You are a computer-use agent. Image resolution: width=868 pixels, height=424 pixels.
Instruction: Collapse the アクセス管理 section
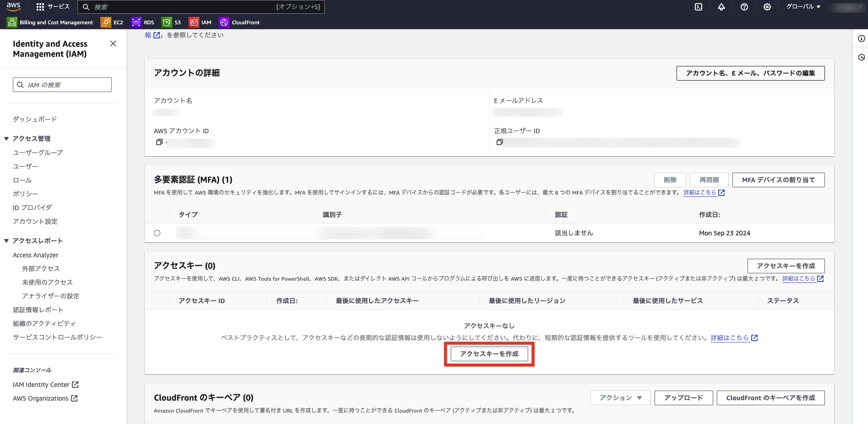coord(6,139)
